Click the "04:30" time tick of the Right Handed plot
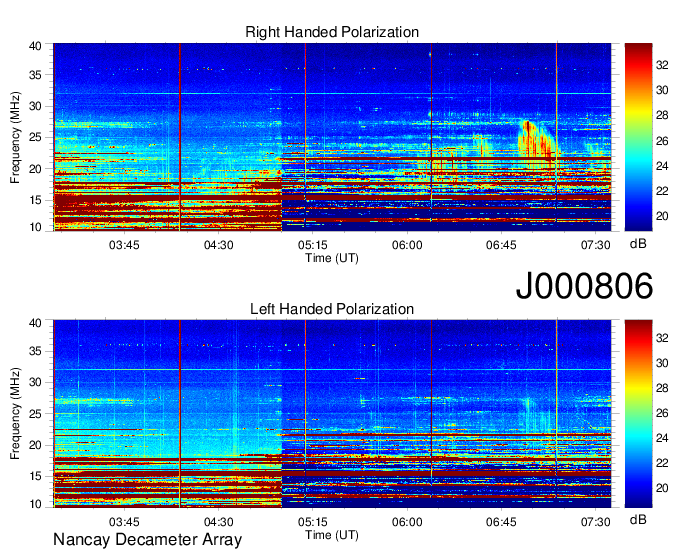This screenshot has height=552, width=680. point(219,245)
